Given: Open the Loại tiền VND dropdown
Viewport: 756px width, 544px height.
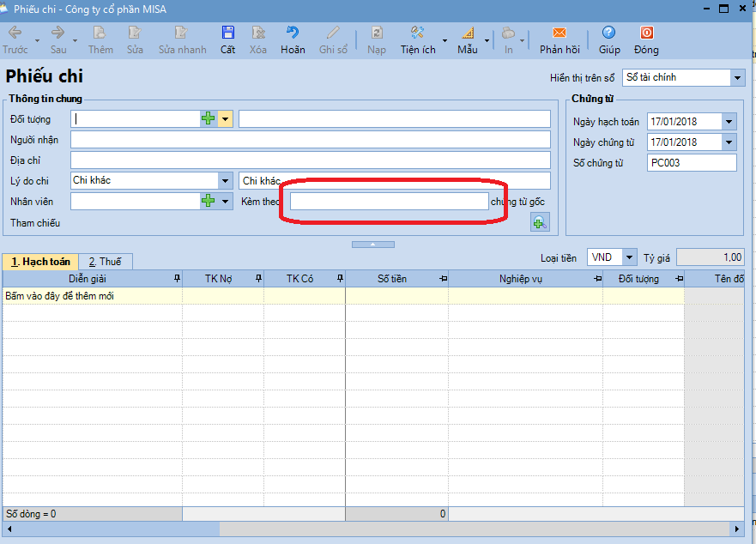Looking at the screenshot, I should 629,257.
